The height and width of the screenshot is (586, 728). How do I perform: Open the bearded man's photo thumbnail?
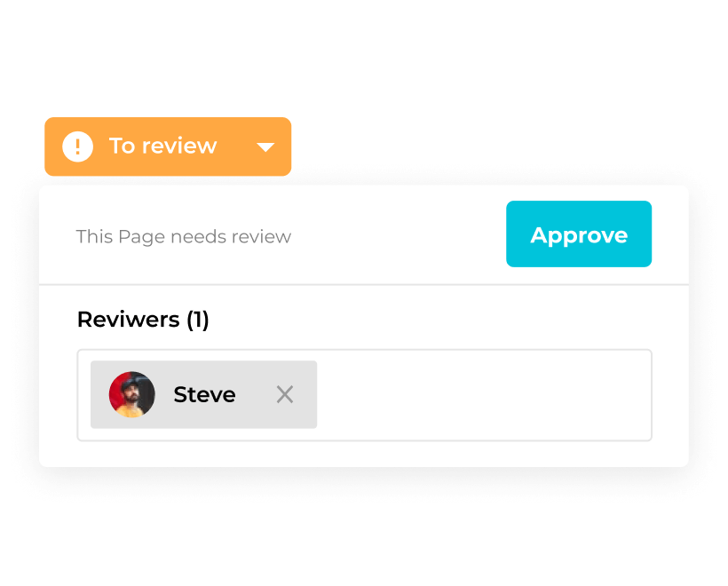tap(132, 394)
